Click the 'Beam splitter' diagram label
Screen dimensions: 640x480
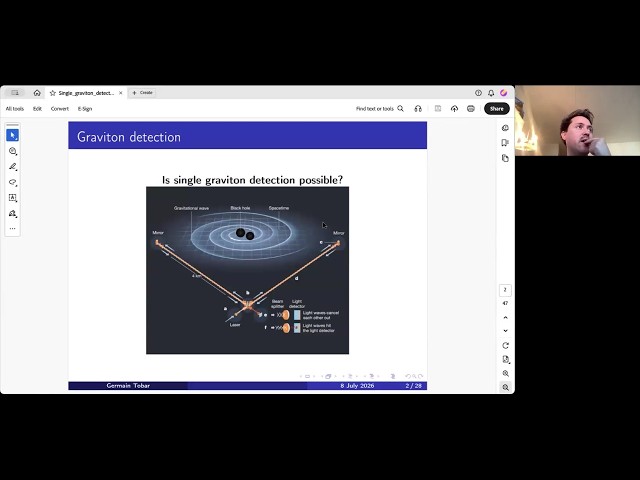pyautogui.click(x=278, y=304)
